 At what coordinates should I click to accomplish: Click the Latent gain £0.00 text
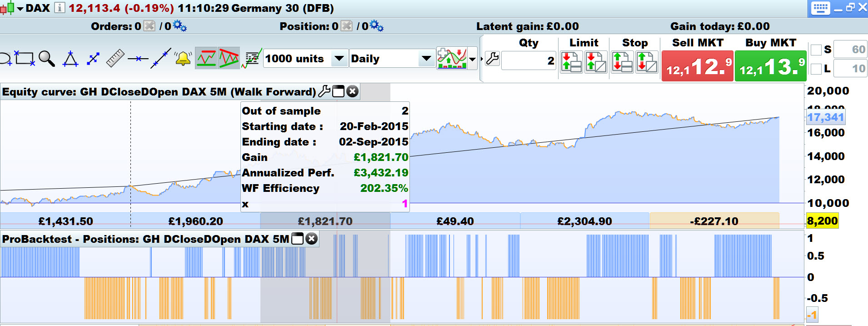pos(527,26)
